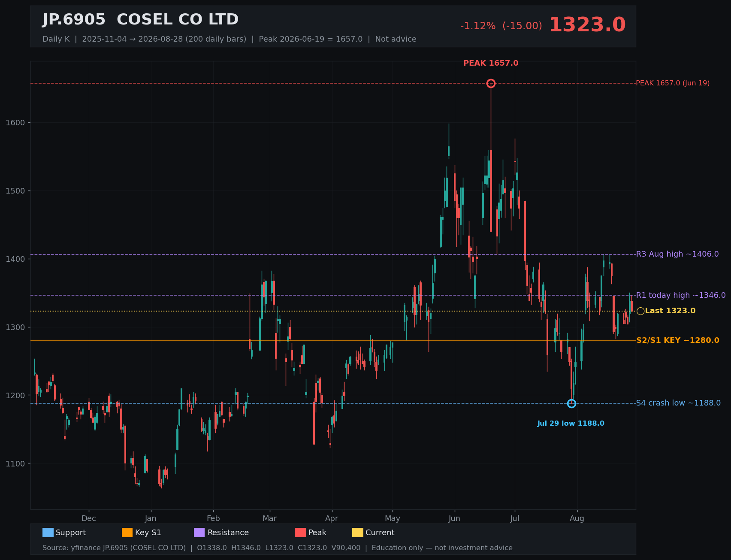Screen dimensions: 731x560
Task: Click the "Apr" x-axis month label
Action: [332, 518]
